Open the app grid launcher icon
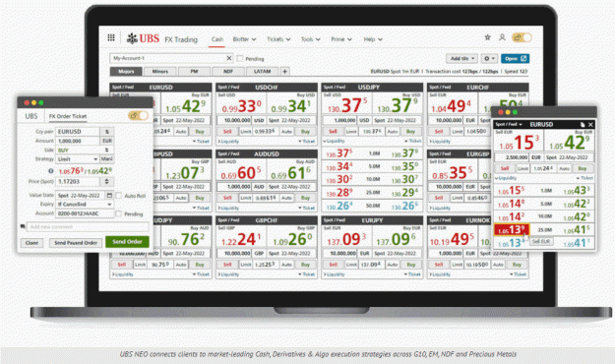This screenshot has height=364, width=615. 111,37
